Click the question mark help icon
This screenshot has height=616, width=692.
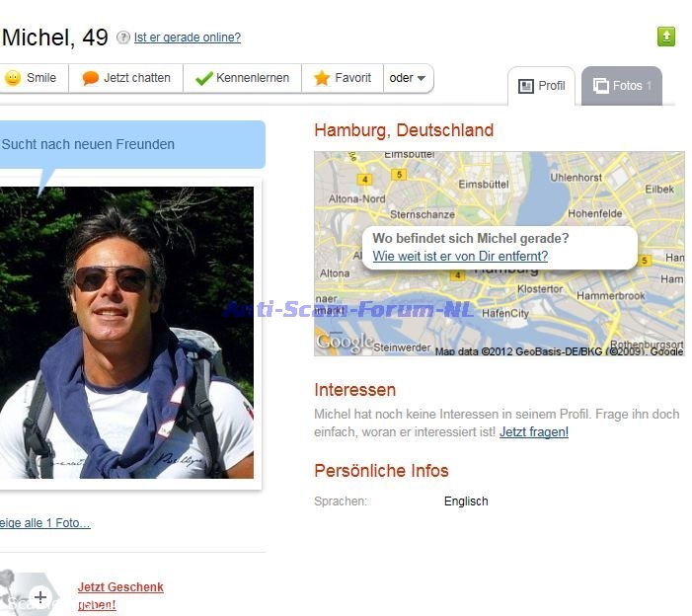(x=123, y=38)
